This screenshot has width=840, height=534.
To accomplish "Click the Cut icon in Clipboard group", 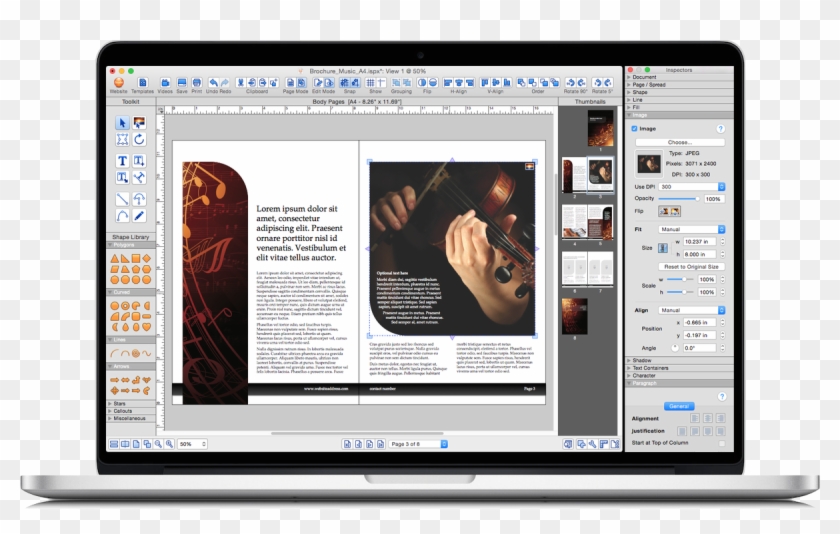I will pos(241,82).
